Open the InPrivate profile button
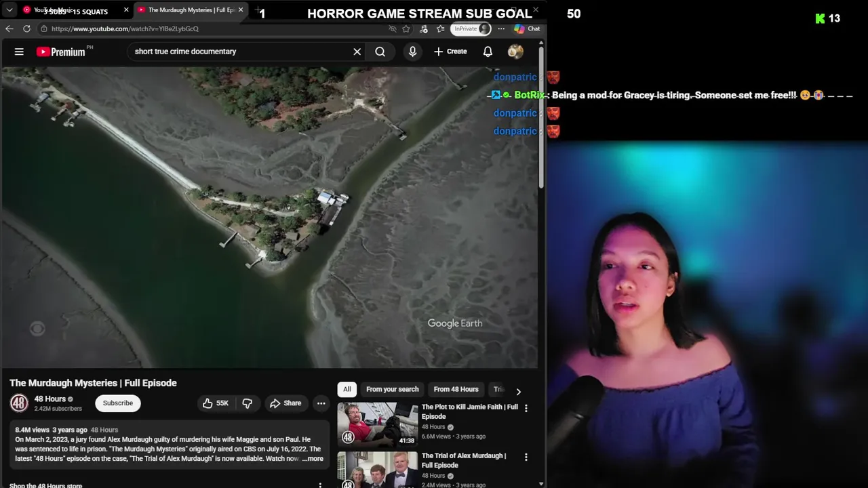 (471, 28)
